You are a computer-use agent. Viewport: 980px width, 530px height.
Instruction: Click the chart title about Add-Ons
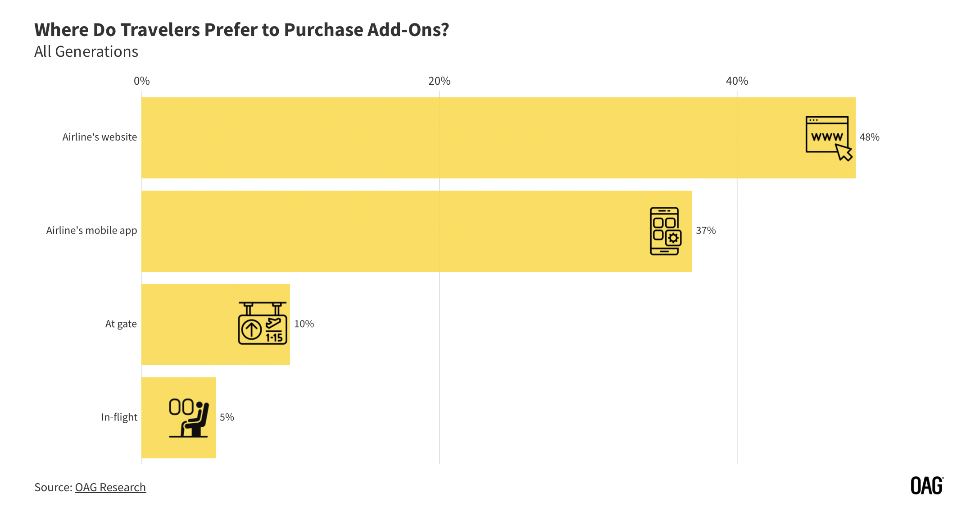242,30
